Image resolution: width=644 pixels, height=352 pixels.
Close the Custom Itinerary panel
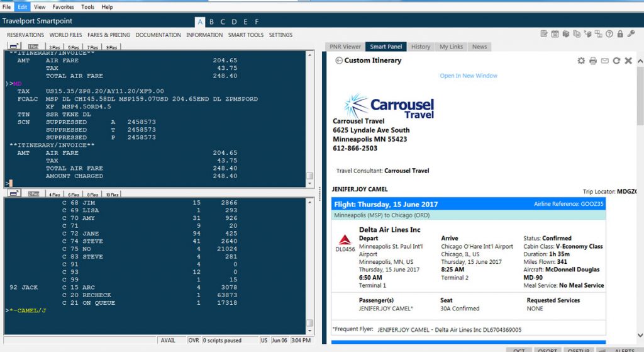(628, 61)
